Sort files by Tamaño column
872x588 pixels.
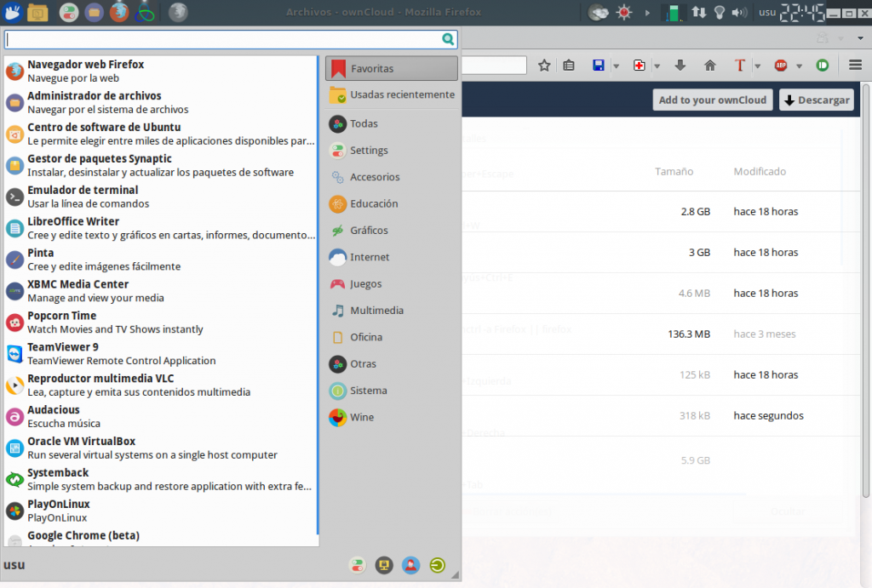(674, 171)
